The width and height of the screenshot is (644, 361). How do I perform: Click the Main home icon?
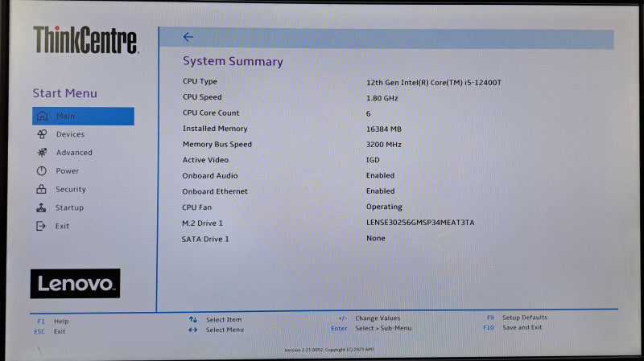click(42, 116)
